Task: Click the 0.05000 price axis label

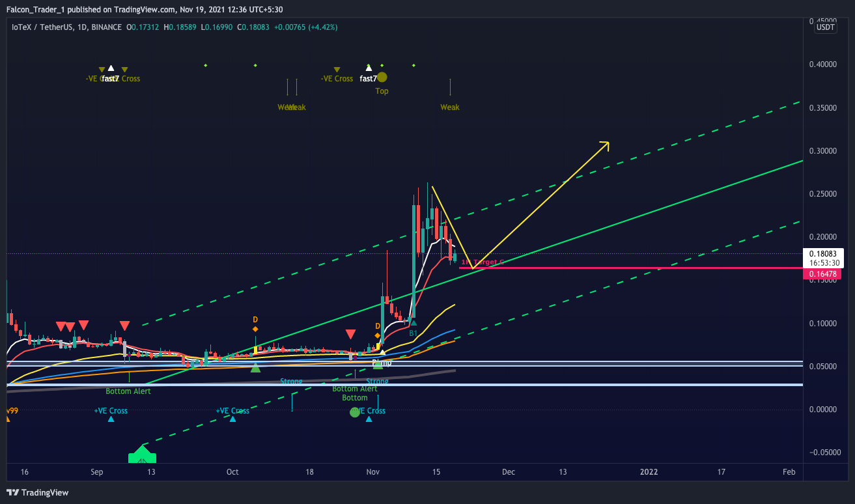Action: [x=822, y=367]
